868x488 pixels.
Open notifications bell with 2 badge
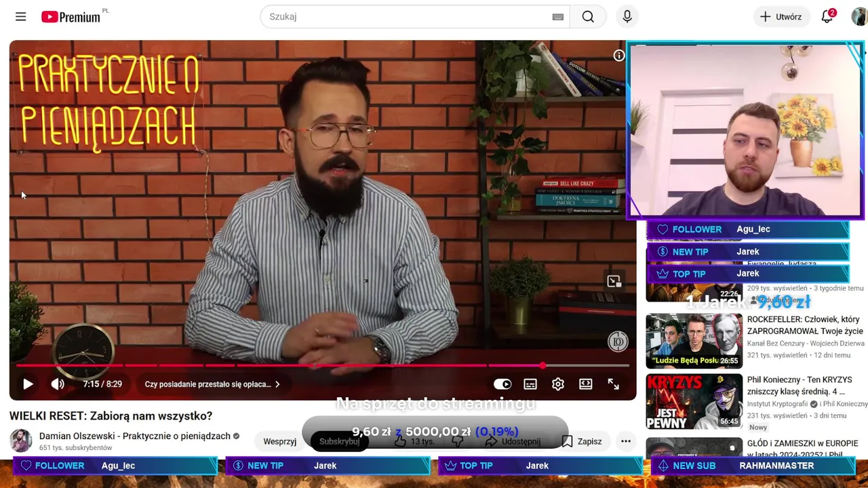click(x=827, y=17)
